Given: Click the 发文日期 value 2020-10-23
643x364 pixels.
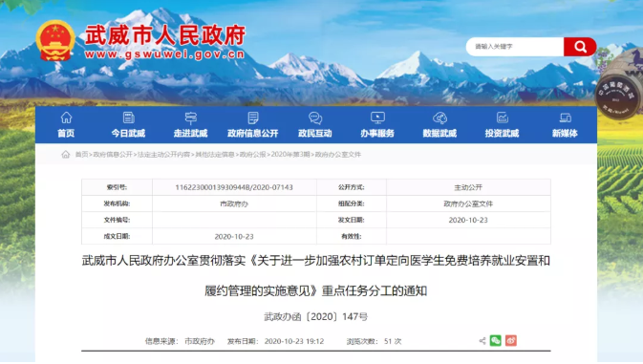Looking at the screenshot, I should (x=468, y=220).
